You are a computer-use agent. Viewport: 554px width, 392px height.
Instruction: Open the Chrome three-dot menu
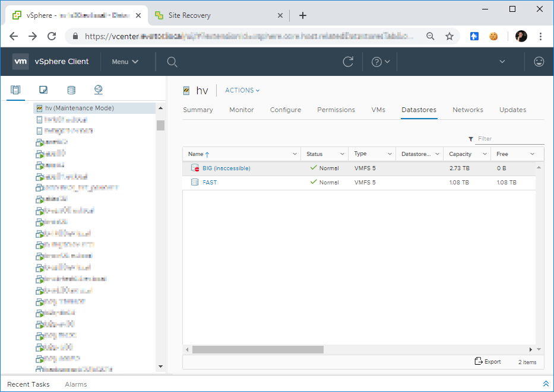(x=540, y=36)
